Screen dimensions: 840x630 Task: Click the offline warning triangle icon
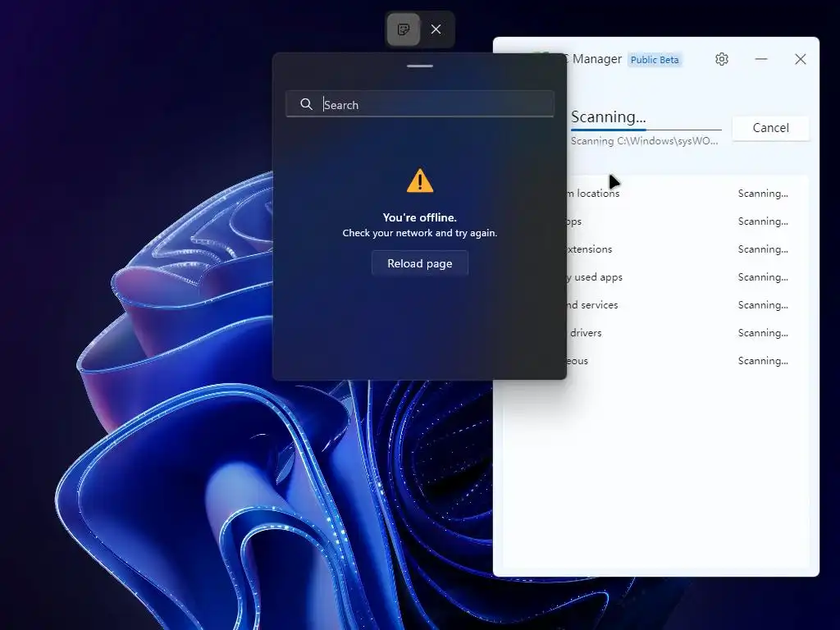[x=420, y=180]
